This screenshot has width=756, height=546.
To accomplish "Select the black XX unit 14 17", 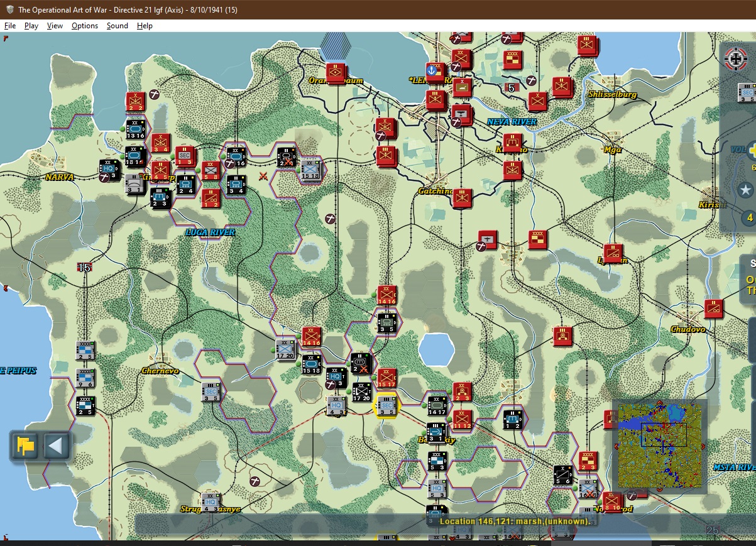I will 437,406.
